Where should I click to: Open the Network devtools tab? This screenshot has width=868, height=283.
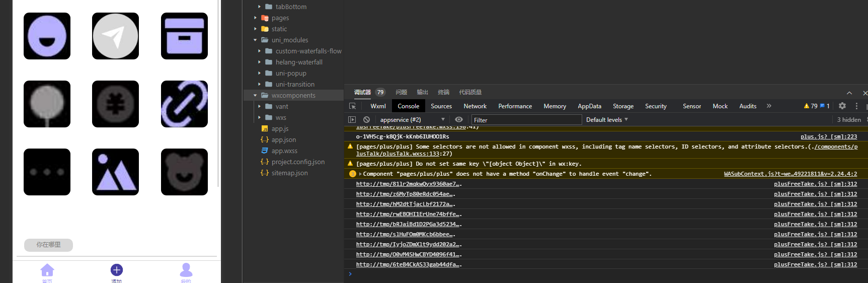[475, 106]
